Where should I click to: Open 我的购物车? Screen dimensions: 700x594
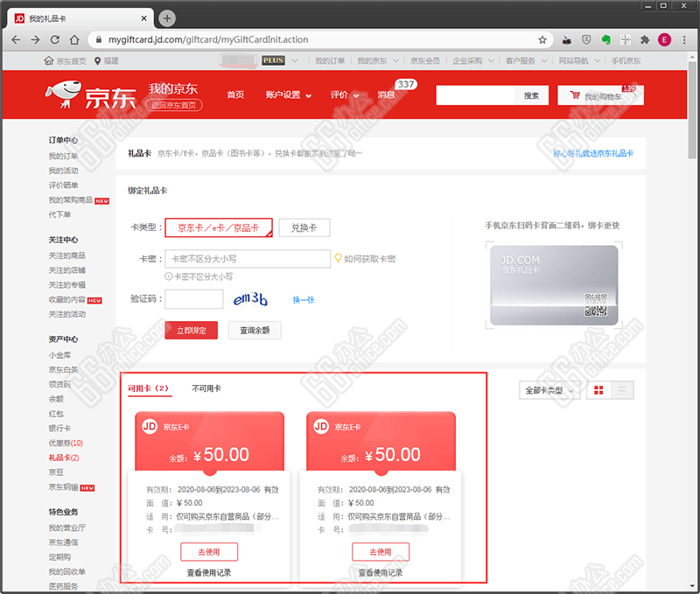click(600, 95)
